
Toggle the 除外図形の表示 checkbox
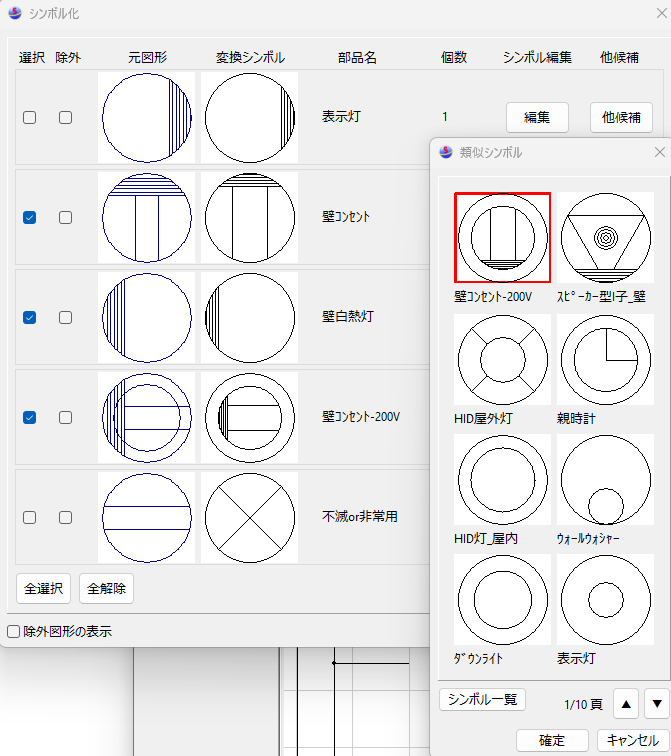(x=14, y=631)
